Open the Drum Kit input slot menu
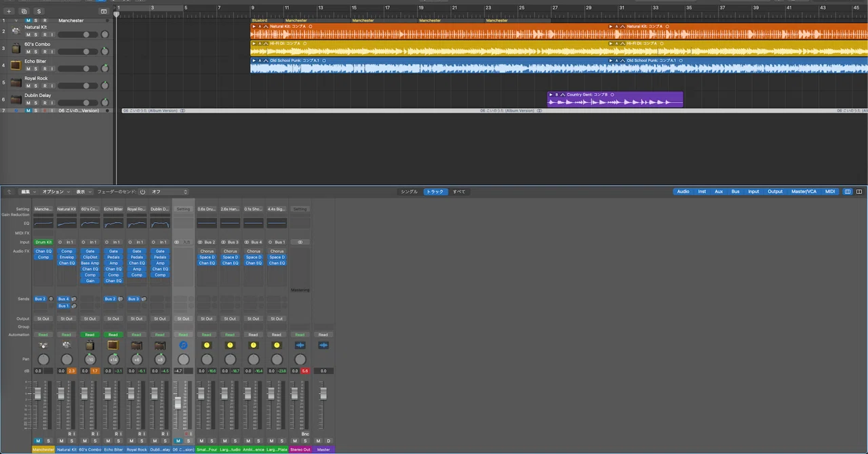The width and height of the screenshot is (868, 454). click(x=43, y=242)
